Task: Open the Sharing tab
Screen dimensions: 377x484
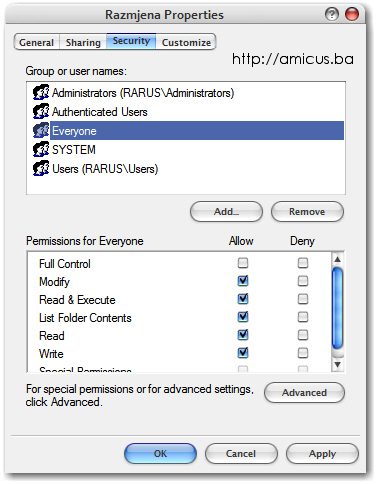Action: click(83, 42)
